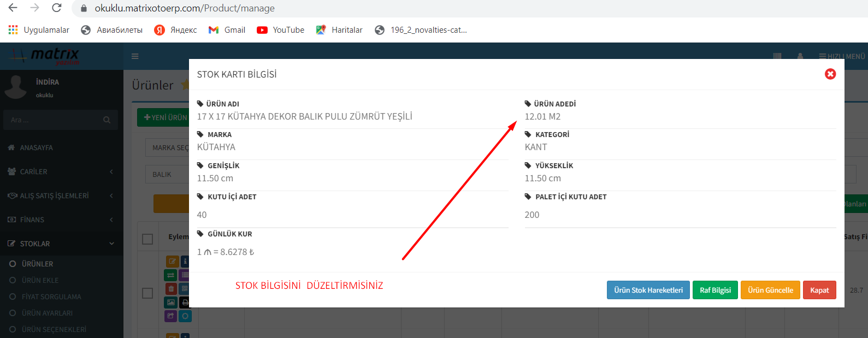Open ÜRÜN EKLE from the sidebar

pyautogui.click(x=40, y=280)
